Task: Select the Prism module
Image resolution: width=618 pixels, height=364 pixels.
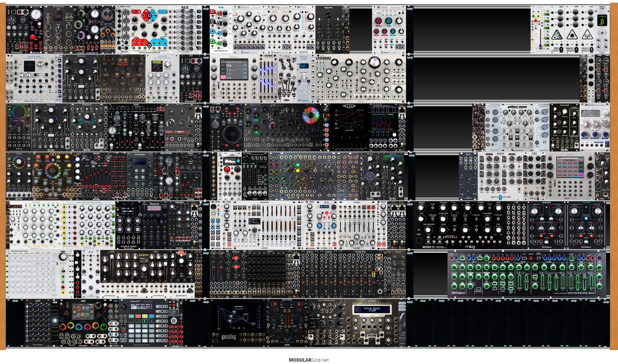Action: 370,176
